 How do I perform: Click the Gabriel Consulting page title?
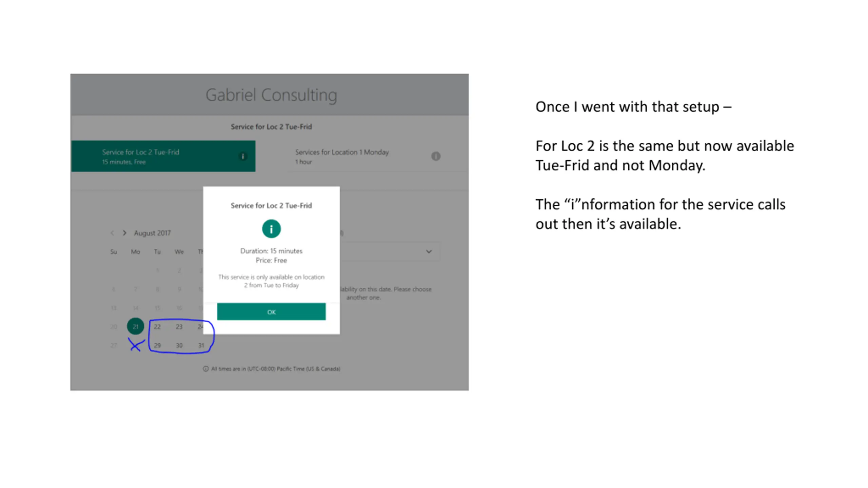point(271,95)
